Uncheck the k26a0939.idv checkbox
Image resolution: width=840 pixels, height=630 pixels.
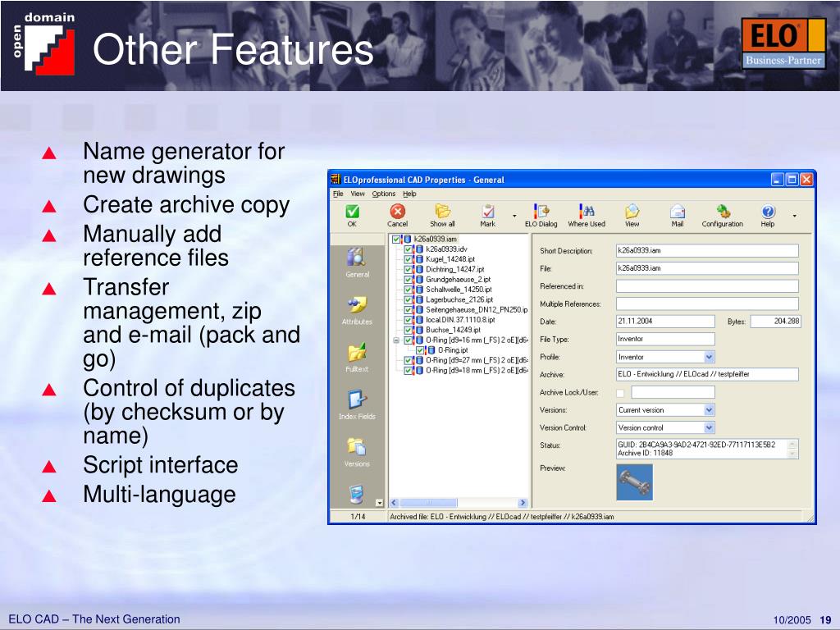point(409,249)
